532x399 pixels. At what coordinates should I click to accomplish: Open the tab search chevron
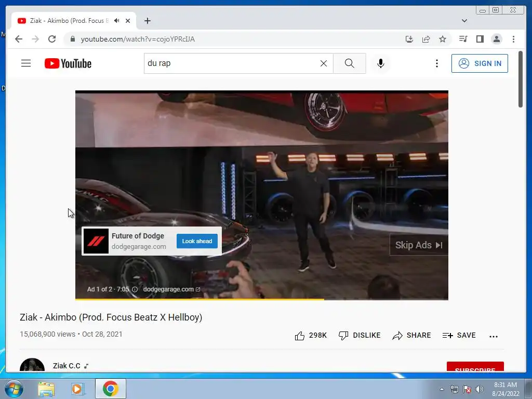(464, 21)
